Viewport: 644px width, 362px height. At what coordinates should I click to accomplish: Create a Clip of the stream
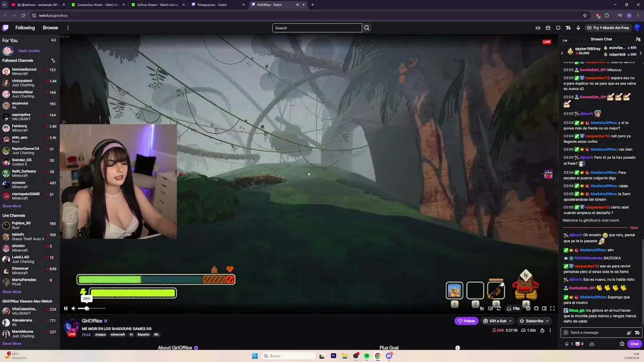coord(513,308)
